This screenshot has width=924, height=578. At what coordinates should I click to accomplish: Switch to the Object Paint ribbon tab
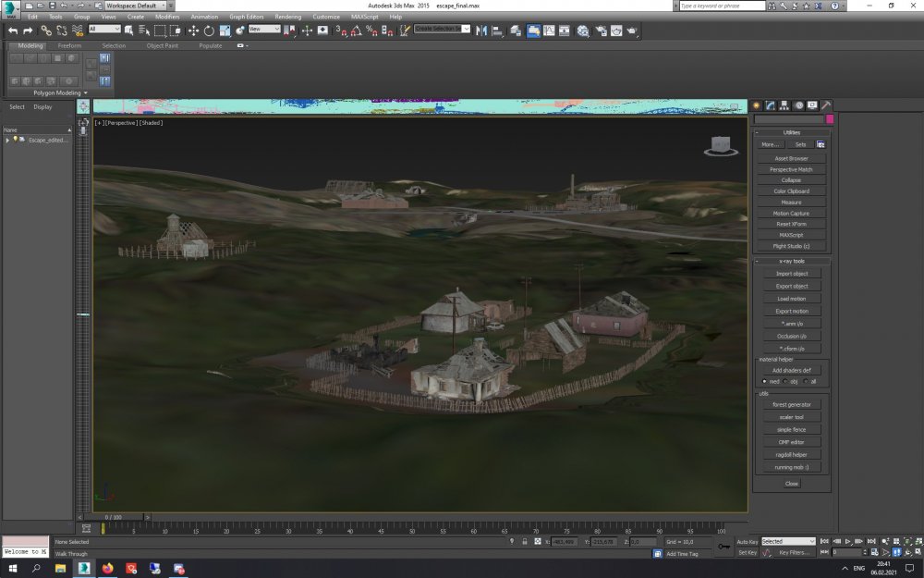[x=162, y=45]
